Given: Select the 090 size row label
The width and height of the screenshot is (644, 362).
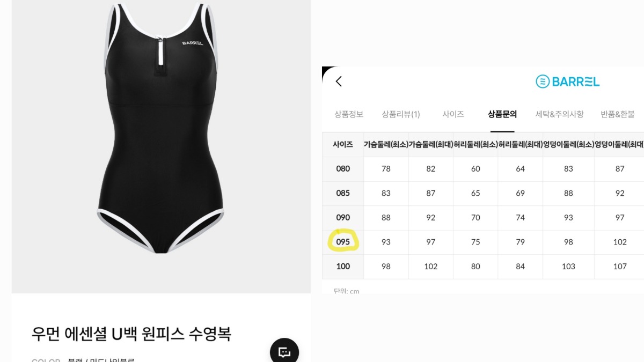Looking at the screenshot, I should pos(343,218).
